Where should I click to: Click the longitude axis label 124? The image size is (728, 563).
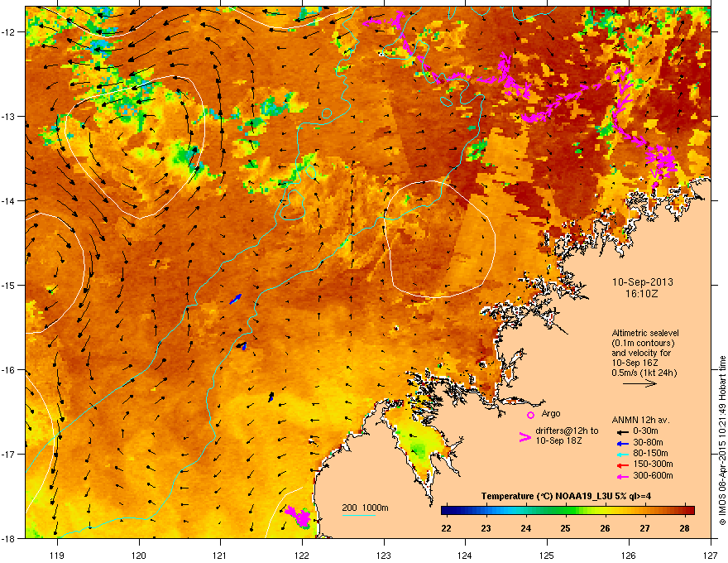point(465,555)
